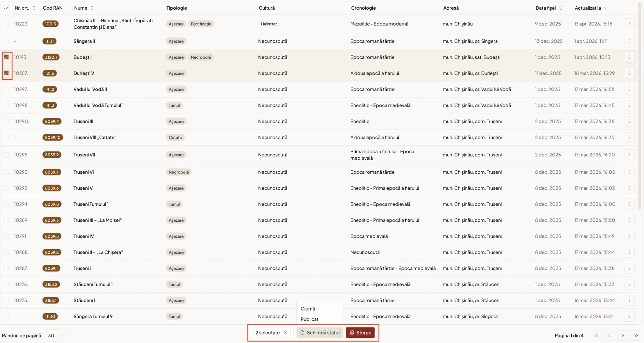This screenshot has width=644, height=343.
Task: Check the Chișinău III row checkbox
Action: [x=6, y=24]
